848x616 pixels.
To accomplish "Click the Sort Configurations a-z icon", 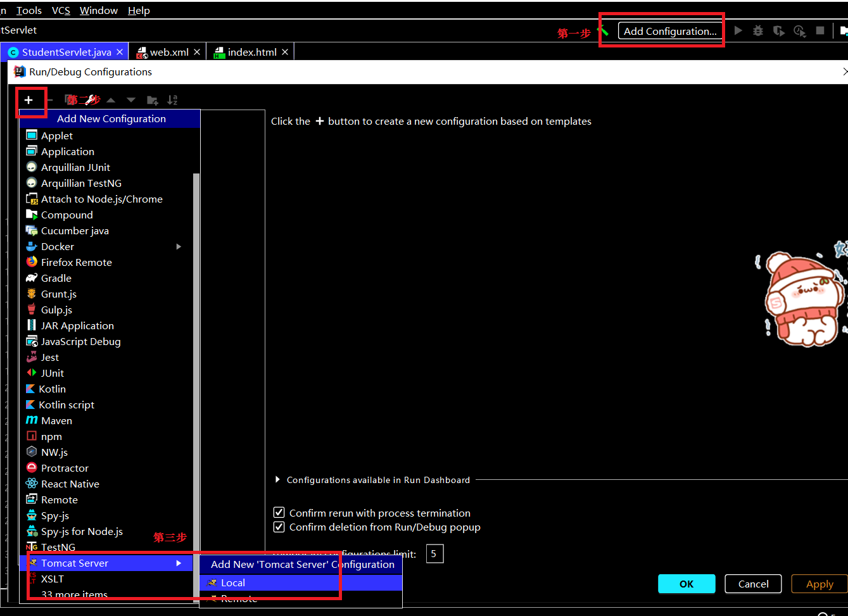I will pyautogui.click(x=172, y=100).
